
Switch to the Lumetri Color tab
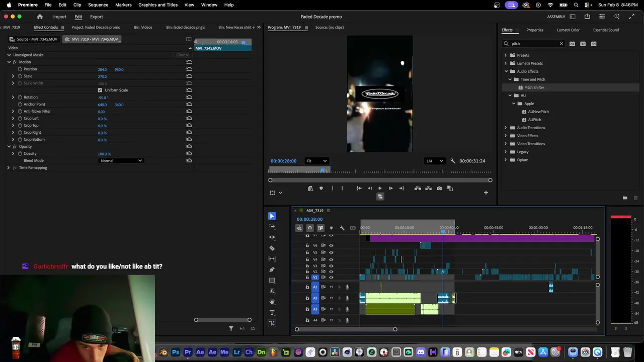coord(568,30)
